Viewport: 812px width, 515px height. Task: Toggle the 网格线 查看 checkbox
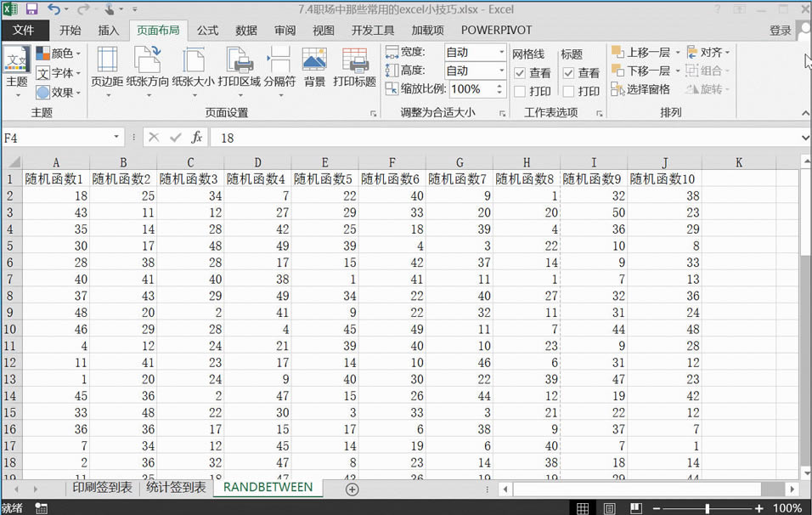point(520,73)
